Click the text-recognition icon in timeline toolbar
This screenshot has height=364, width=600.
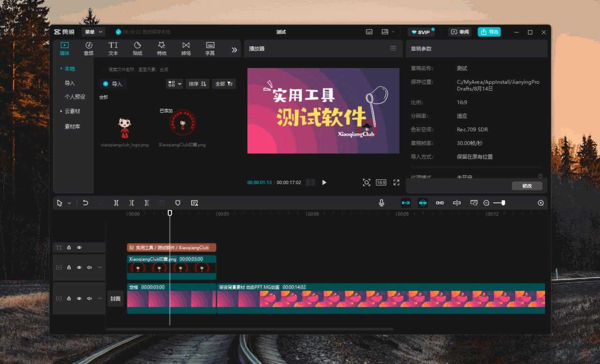pos(195,203)
